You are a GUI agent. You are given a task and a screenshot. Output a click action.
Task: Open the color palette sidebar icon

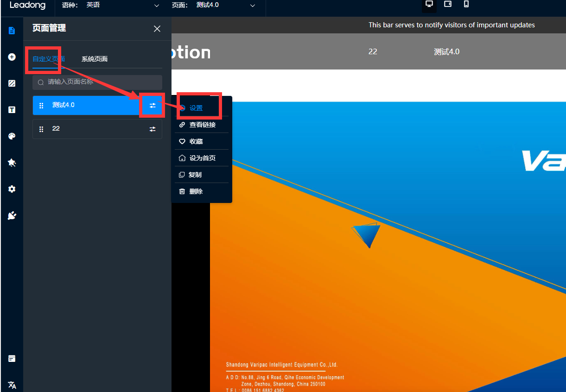point(12,136)
